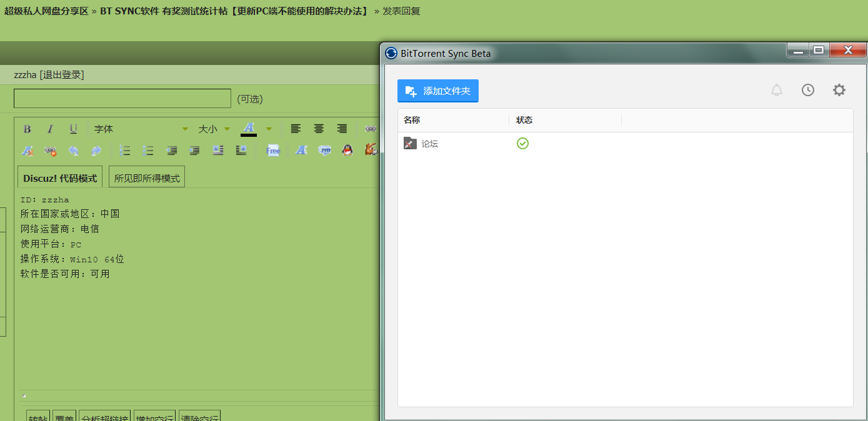
Task: Switch to the Discuz! 代码模式 tab
Action: (x=60, y=177)
